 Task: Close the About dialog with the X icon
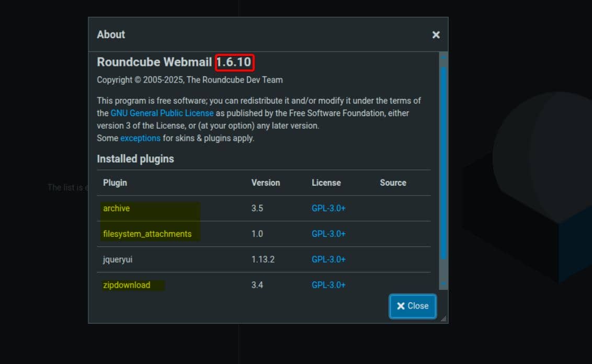click(436, 35)
